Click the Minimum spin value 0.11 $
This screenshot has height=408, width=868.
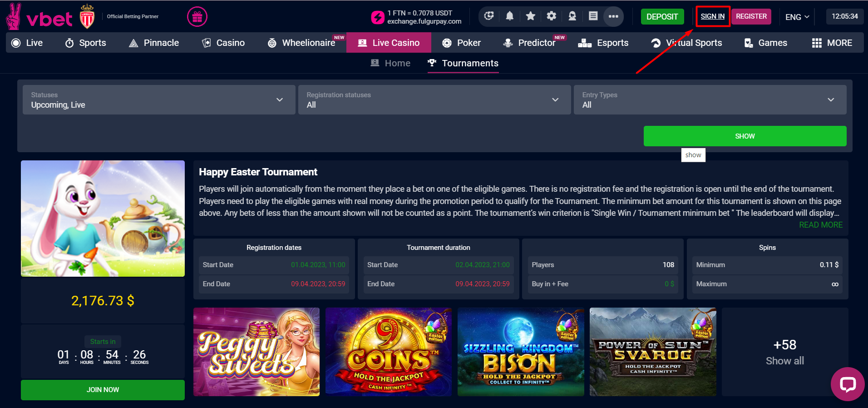point(829,265)
